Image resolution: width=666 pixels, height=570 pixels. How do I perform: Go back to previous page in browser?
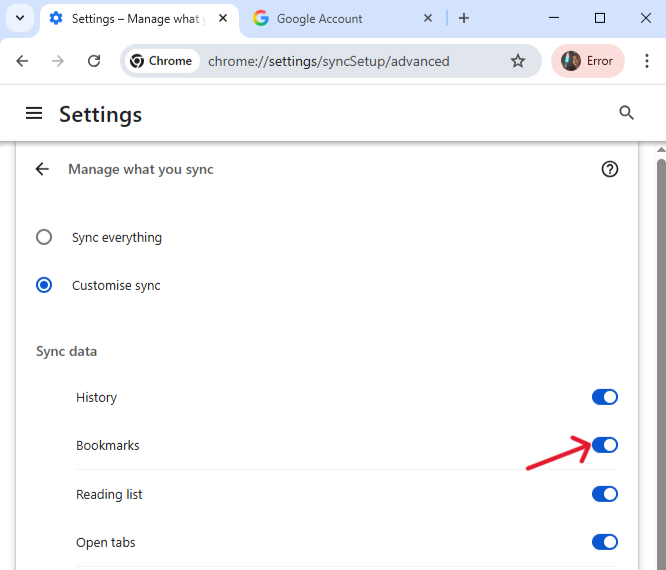pos(22,61)
